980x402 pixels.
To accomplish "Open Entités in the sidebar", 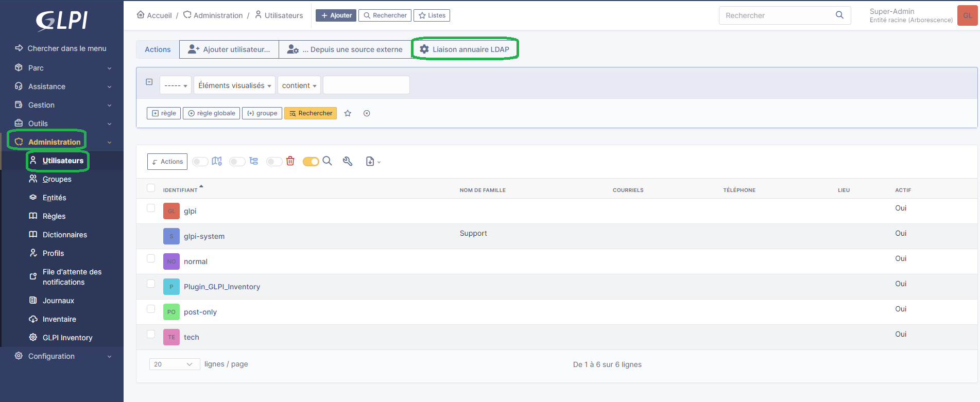I will (54, 198).
